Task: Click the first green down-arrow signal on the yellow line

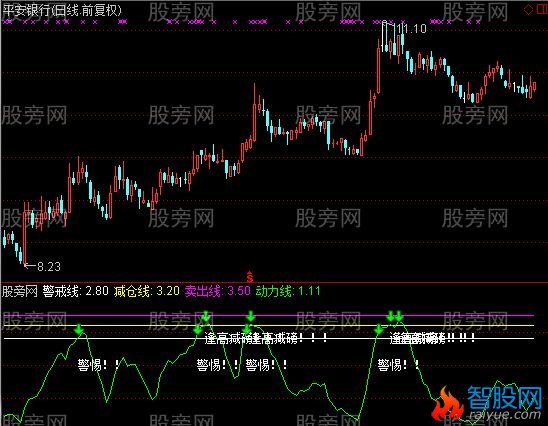Action: pyautogui.click(x=79, y=329)
